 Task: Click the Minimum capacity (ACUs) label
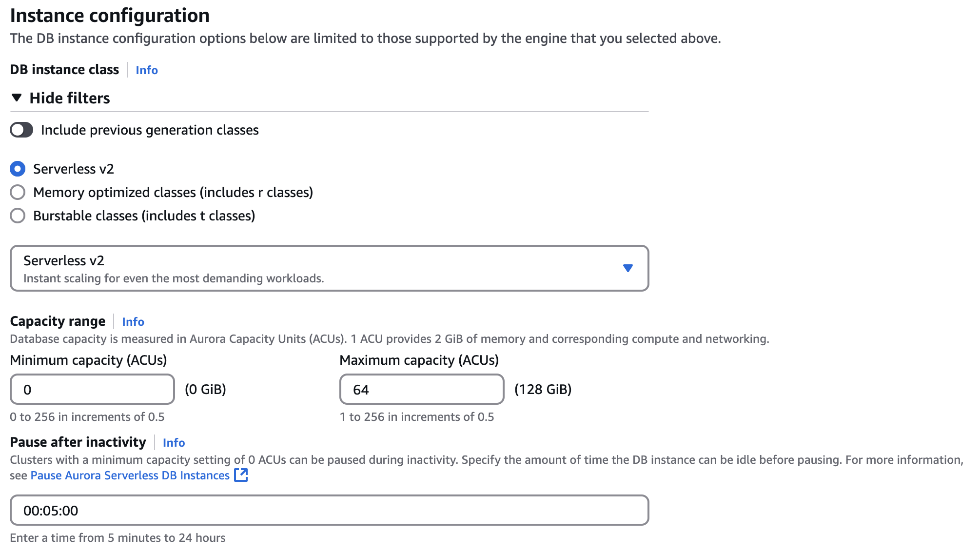(88, 360)
